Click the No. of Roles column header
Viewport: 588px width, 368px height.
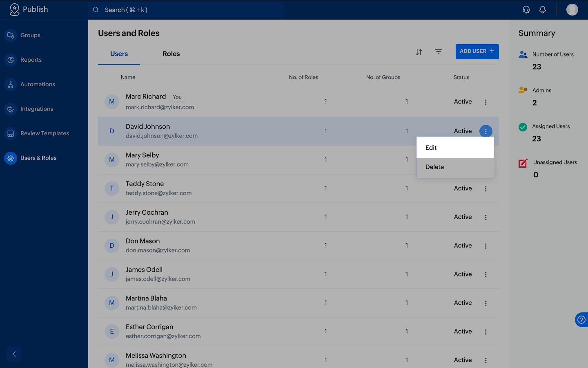click(303, 77)
